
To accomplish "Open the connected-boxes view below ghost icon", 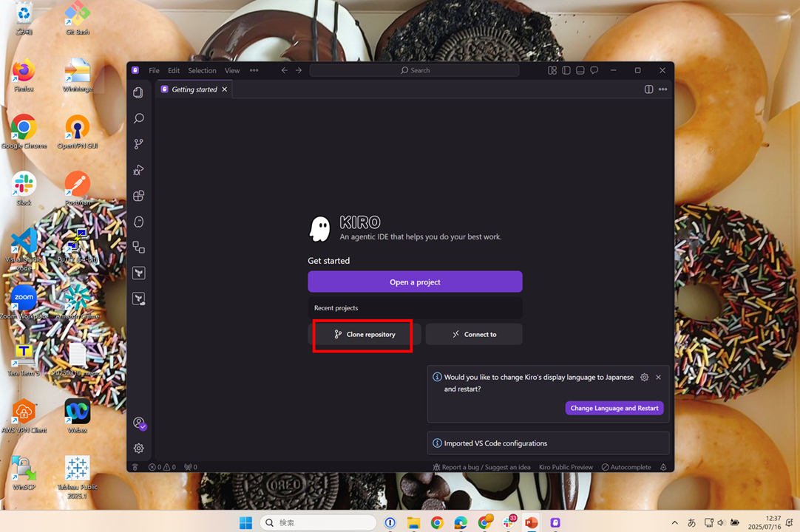I will point(138,248).
